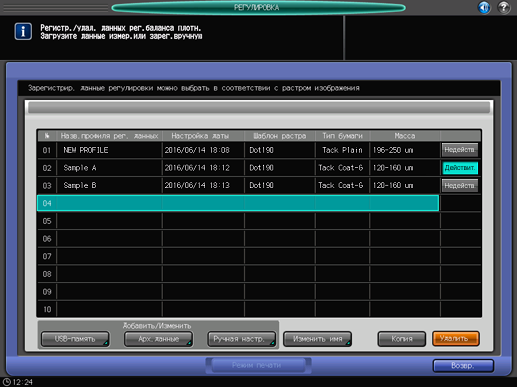Click the clock icon beside 12:24
Screen dimensions: 517x387
pos(6,382)
